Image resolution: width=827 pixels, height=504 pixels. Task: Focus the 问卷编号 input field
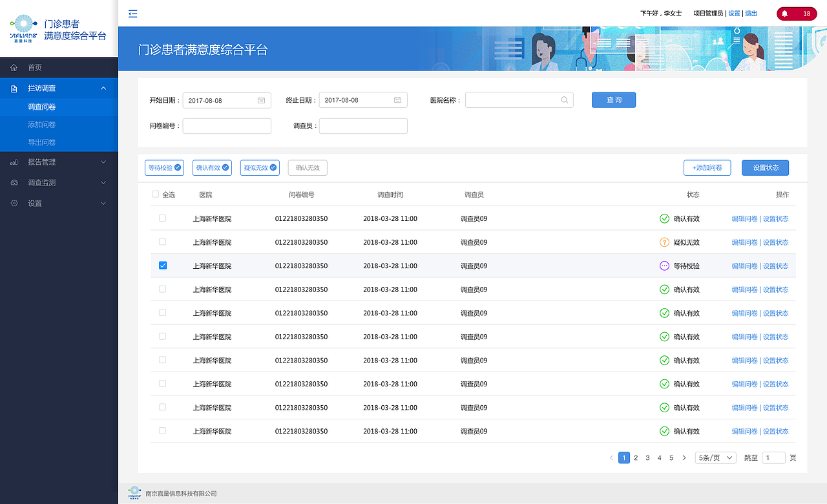(x=227, y=126)
